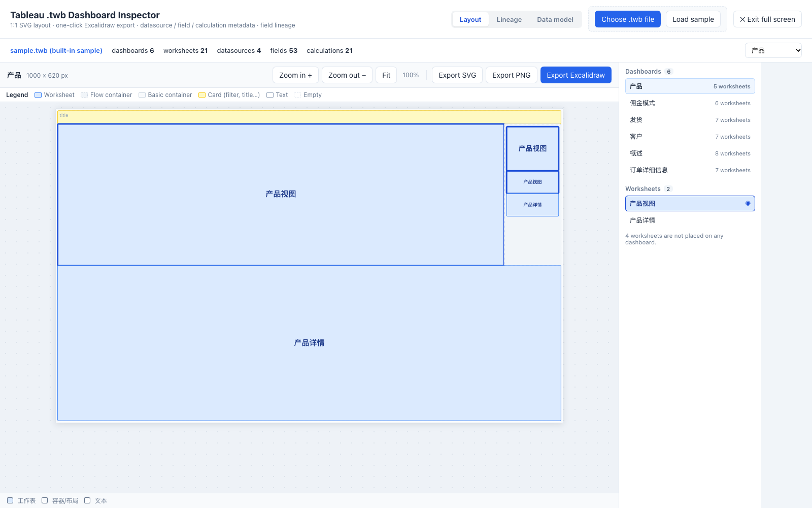Click the Fit button
Viewport: 812px width, 508px height.
[x=386, y=75]
